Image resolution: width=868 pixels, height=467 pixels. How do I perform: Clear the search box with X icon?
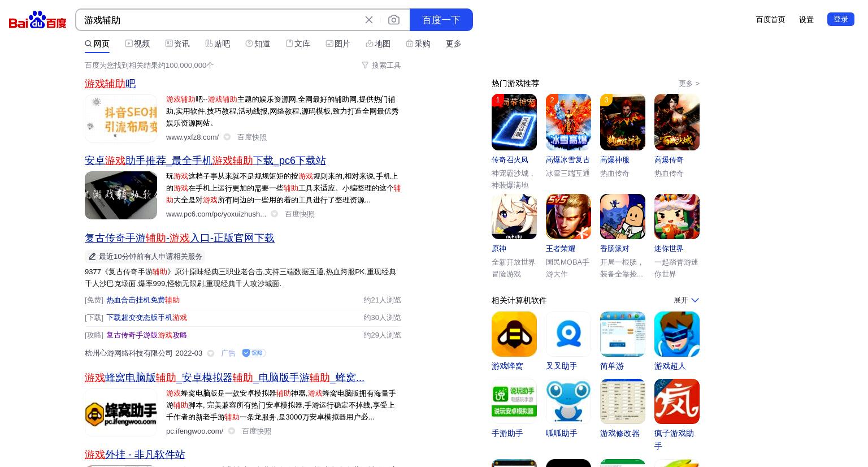point(369,20)
